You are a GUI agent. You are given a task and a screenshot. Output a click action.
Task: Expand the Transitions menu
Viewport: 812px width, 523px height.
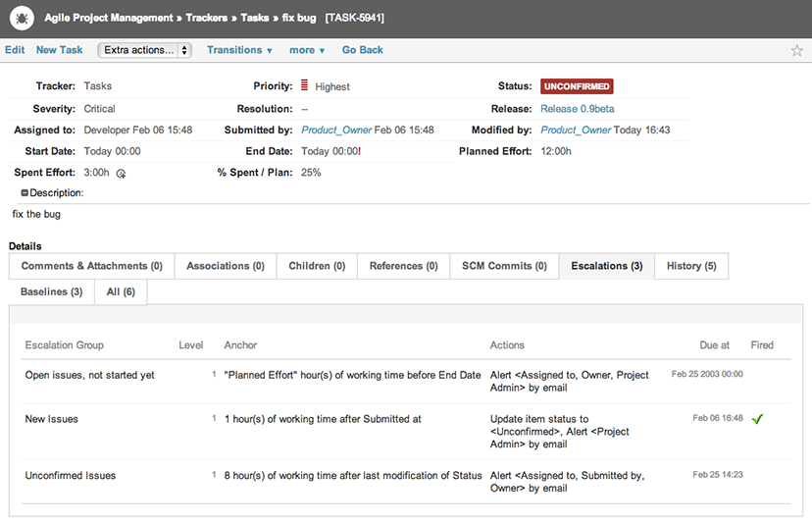coord(239,50)
